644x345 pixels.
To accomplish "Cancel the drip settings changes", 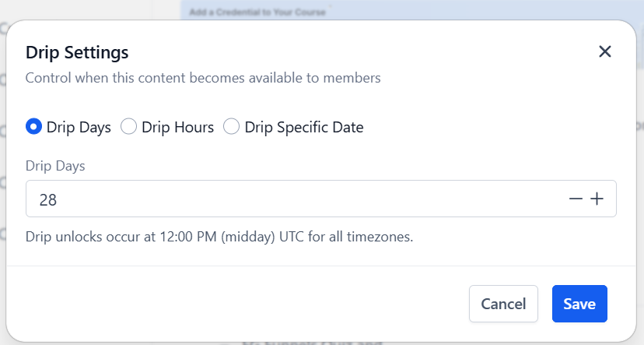I will pyautogui.click(x=503, y=304).
